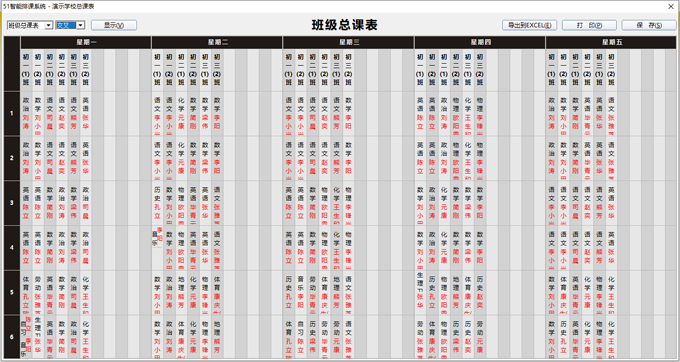Click period 5 row header
The image size is (680, 362).
12,292
